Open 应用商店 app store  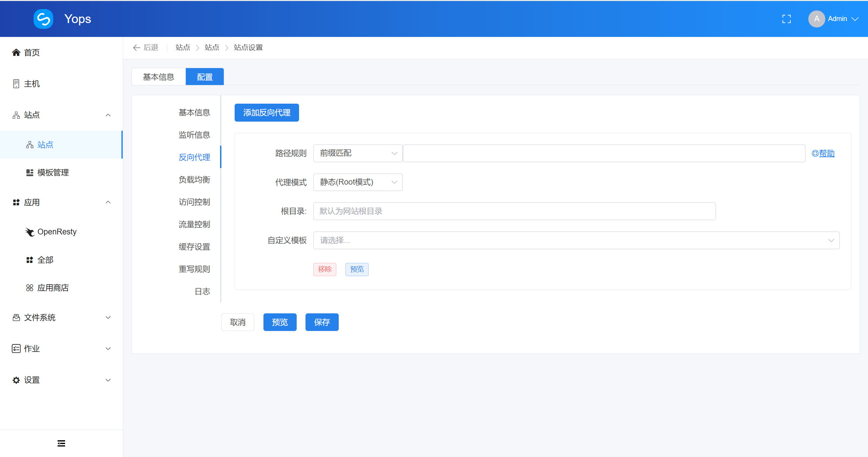pos(53,288)
